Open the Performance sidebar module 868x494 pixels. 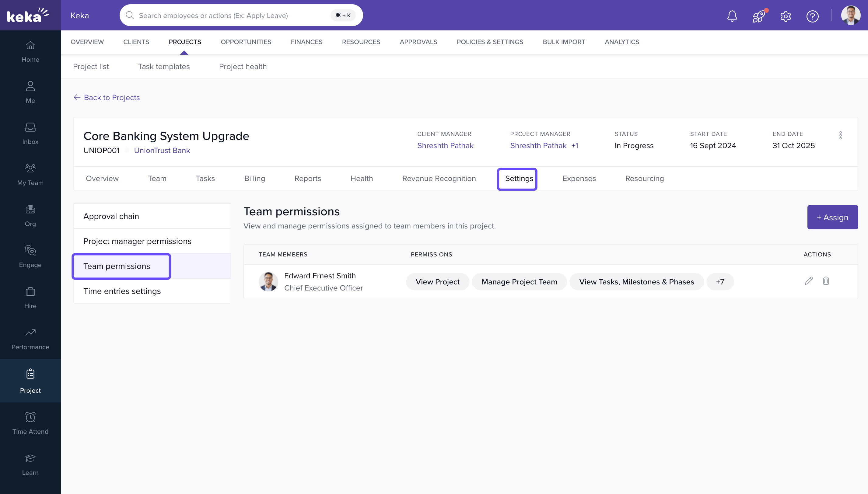pyautogui.click(x=30, y=339)
